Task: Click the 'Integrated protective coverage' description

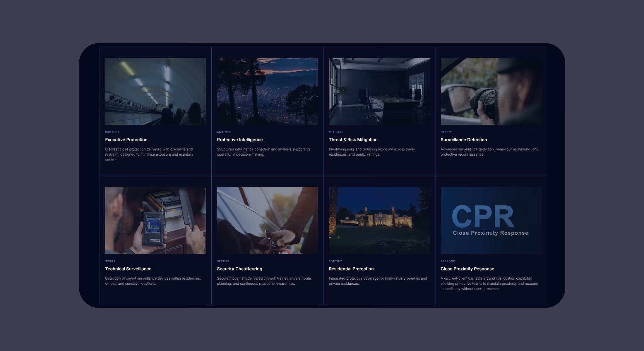Action: [378, 281]
